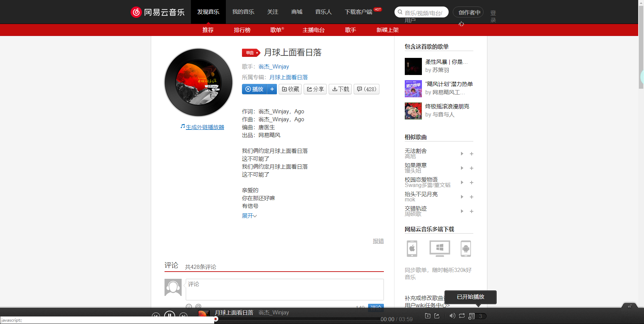Open the playlist queue showing 3 songs
644x324 pixels.
pos(472,316)
